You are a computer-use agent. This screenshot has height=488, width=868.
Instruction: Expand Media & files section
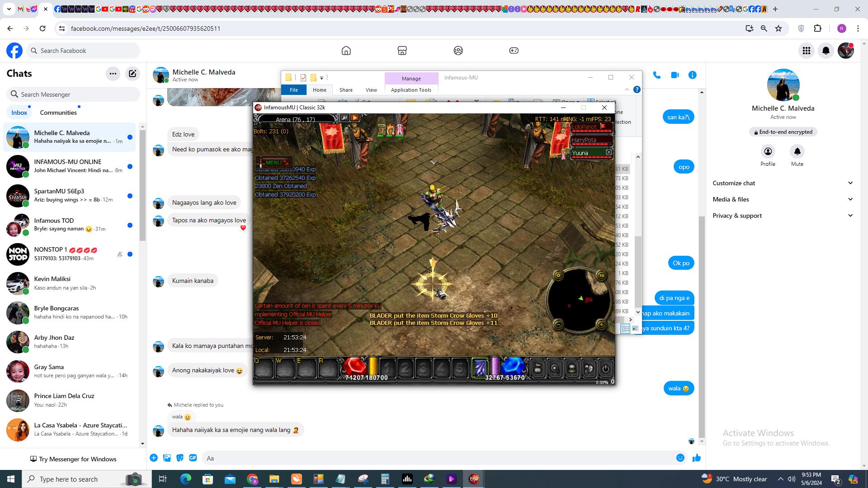[783, 199]
